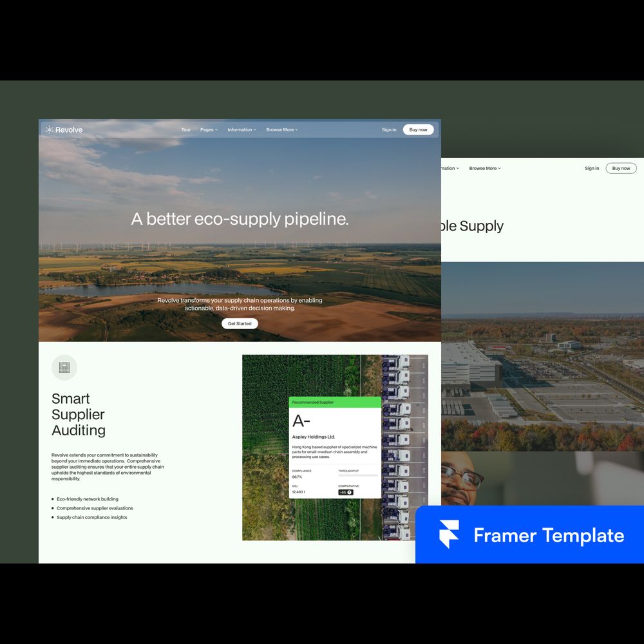Screen dimensions: 644x644
Task: Click the first bullet, Eco-friendly network building
Action: tap(87, 499)
